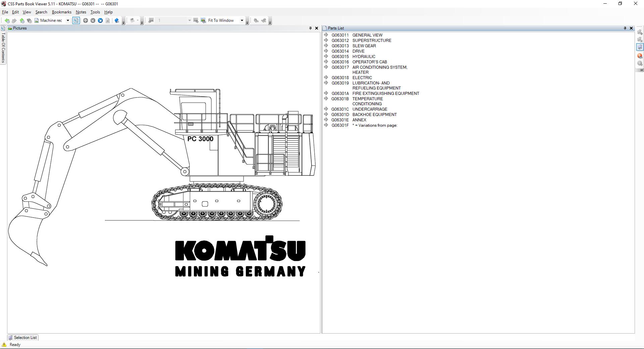
Task: Click the orange information search icon
Action: [x=640, y=56]
